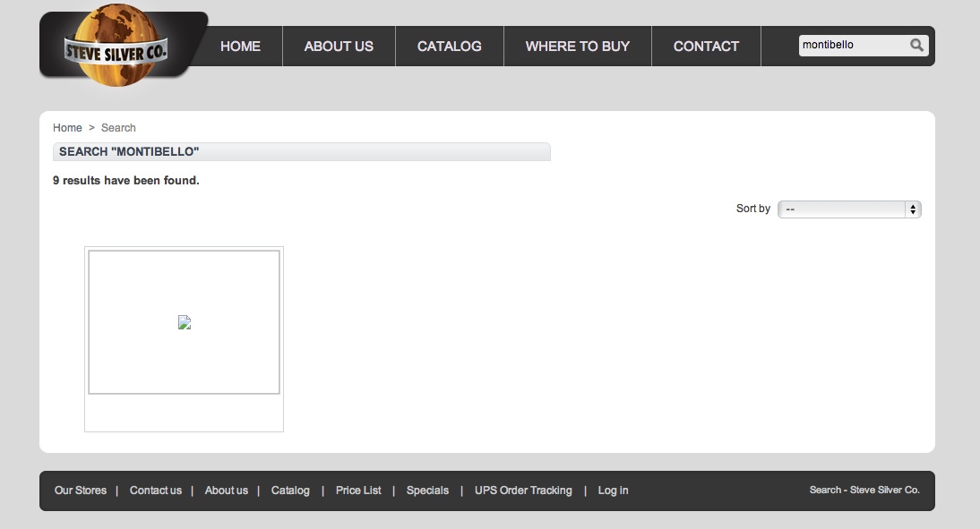This screenshot has height=529, width=980.
Task: Open the broken product image thumbnail
Action: point(184,322)
